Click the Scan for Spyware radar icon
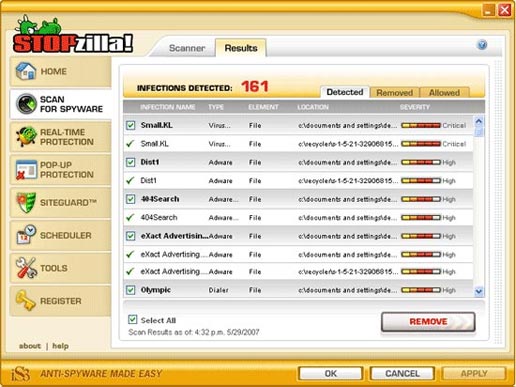 tap(26, 104)
